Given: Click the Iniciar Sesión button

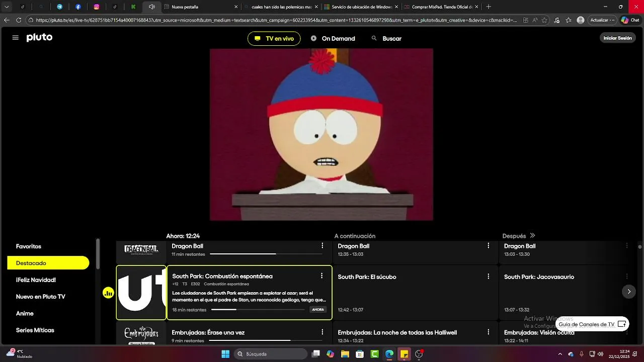Looking at the screenshot, I should coord(617,38).
